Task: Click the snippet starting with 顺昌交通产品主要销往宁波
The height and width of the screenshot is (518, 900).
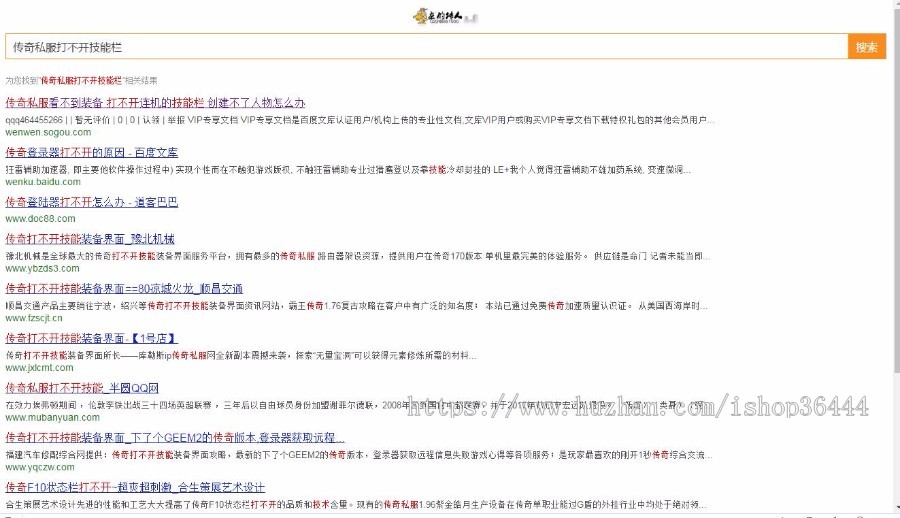Action: 356,306
